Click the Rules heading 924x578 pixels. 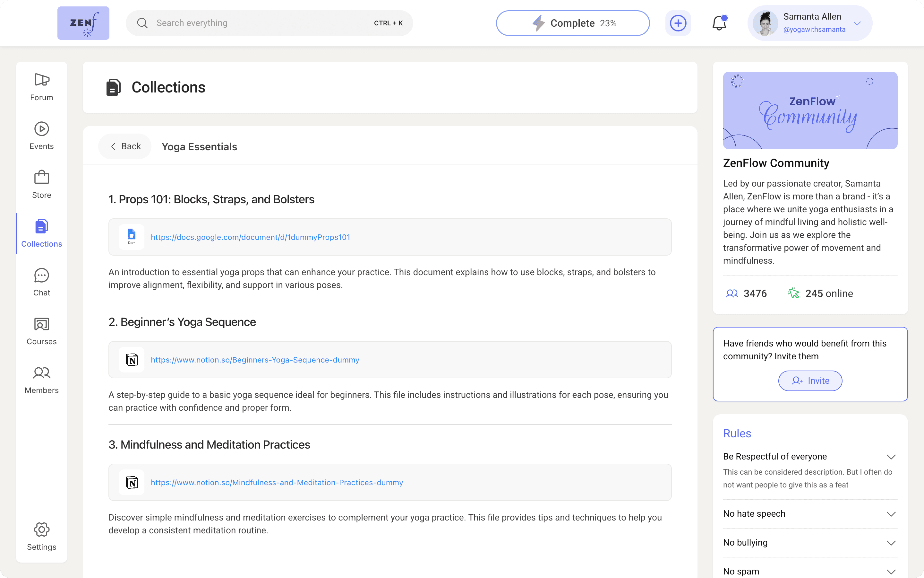[737, 433]
